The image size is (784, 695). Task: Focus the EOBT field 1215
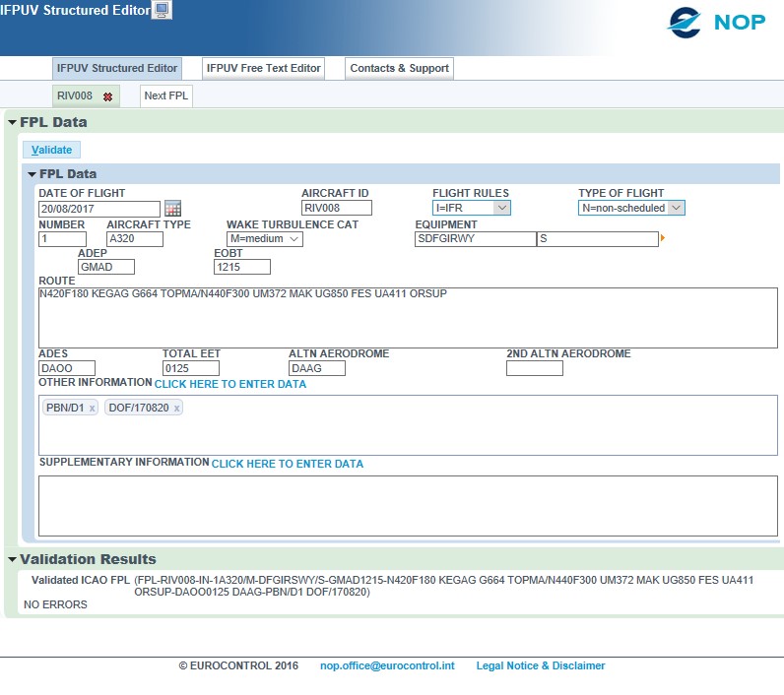pyautogui.click(x=242, y=267)
